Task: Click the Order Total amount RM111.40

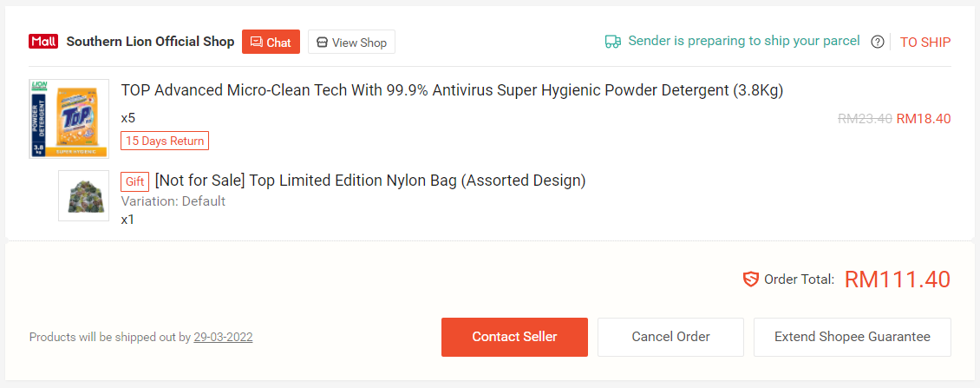Action: tap(898, 279)
